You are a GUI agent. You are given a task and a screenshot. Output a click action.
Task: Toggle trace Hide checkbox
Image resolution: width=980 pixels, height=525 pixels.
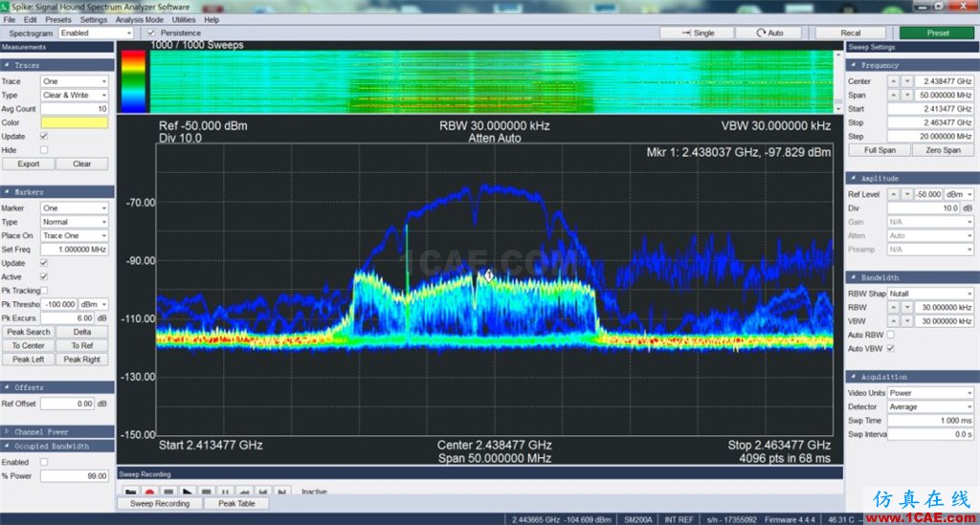(x=44, y=150)
